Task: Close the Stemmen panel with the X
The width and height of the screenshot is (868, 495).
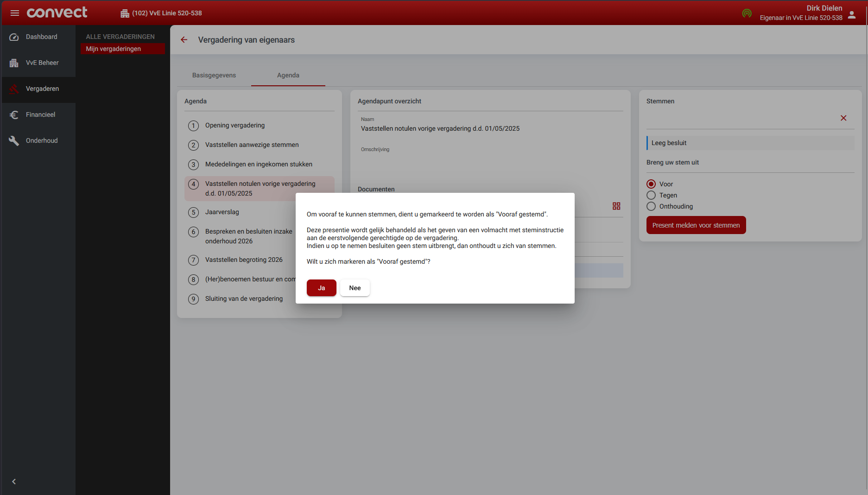Action: pyautogui.click(x=843, y=118)
